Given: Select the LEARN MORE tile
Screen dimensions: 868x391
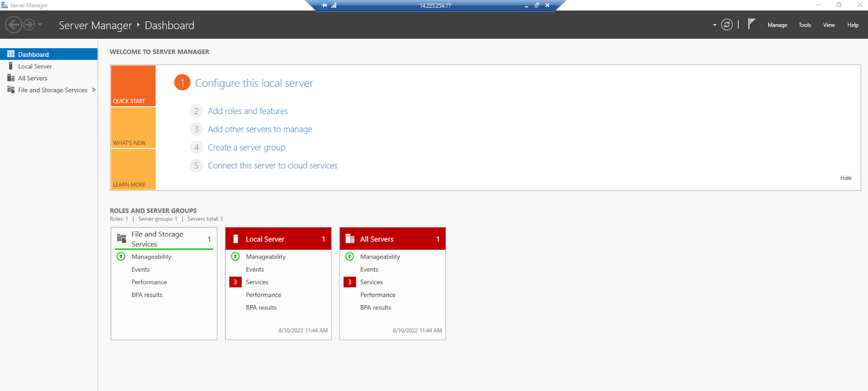Looking at the screenshot, I should click(x=133, y=169).
